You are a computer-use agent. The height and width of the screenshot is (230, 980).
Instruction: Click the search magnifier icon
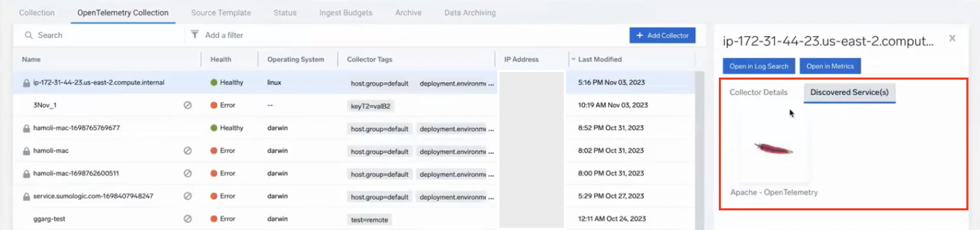pos(29,35)
